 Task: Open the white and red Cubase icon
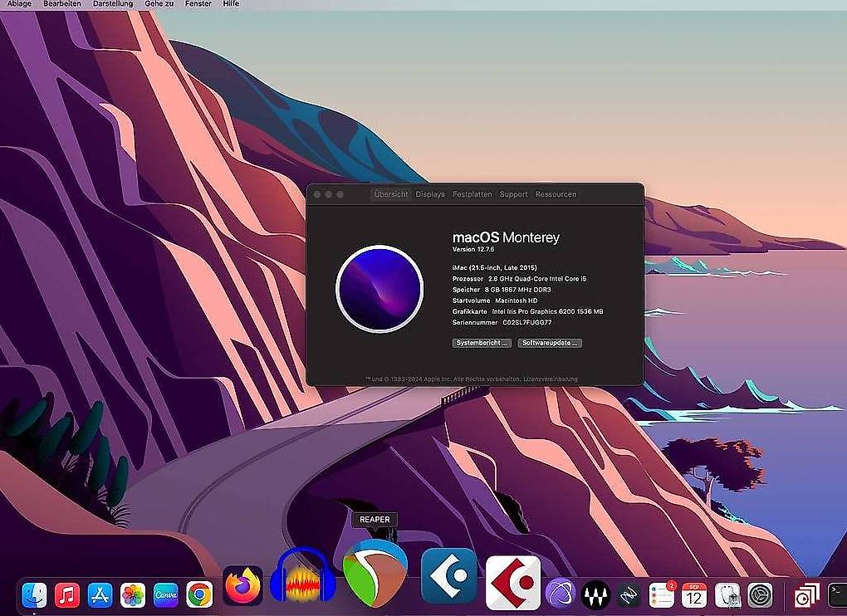pos(513,583)
